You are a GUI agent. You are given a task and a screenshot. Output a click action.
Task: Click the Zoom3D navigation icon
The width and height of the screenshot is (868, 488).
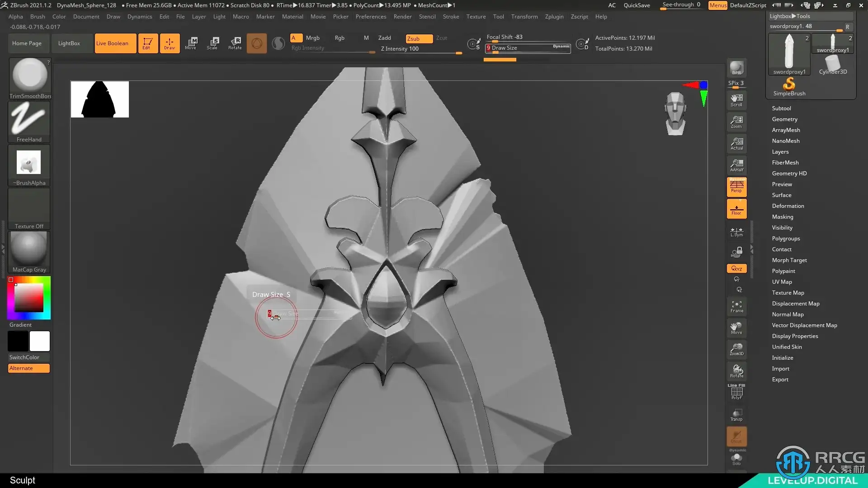pyautogui.click(x=736, y=349)
